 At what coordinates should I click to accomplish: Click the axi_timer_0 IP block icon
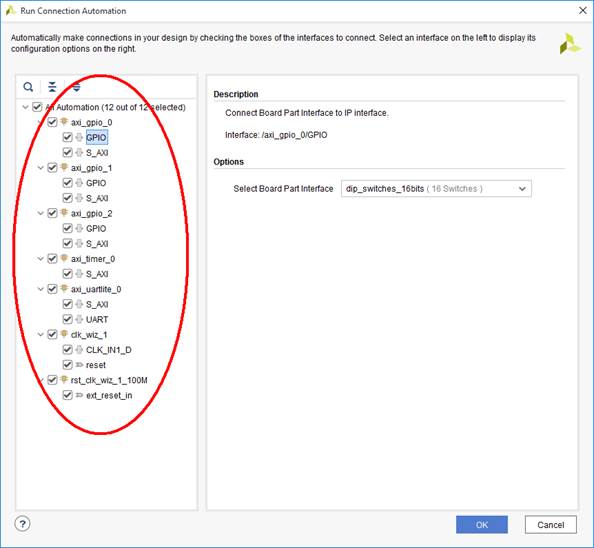[x=64, y=259]
